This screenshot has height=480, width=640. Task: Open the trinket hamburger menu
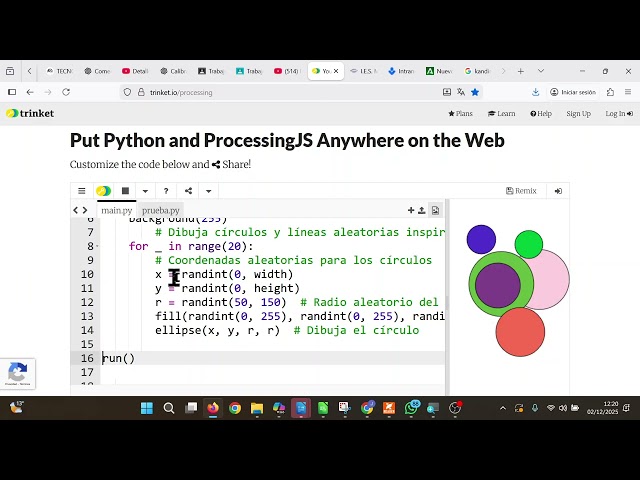pos(82,191)
